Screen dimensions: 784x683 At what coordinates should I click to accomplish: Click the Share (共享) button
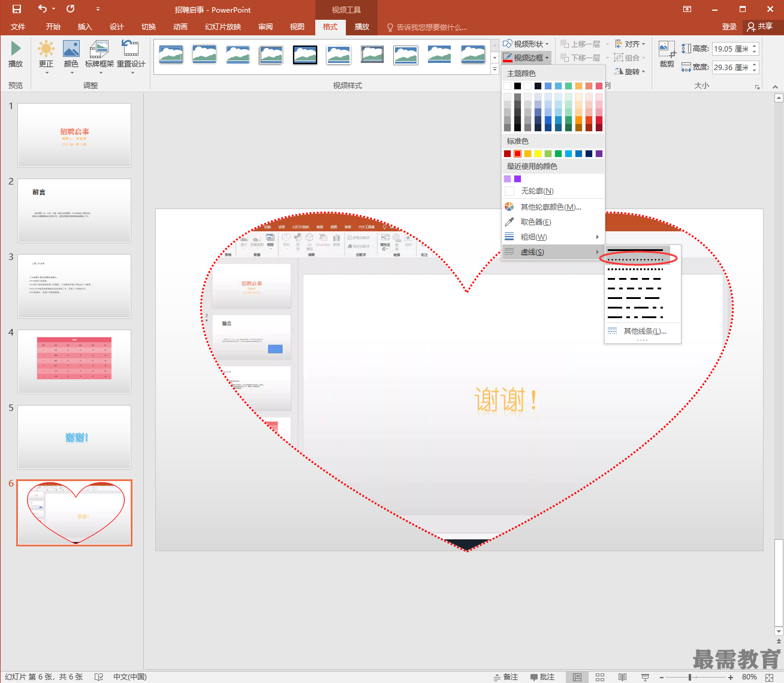point(760,26)
